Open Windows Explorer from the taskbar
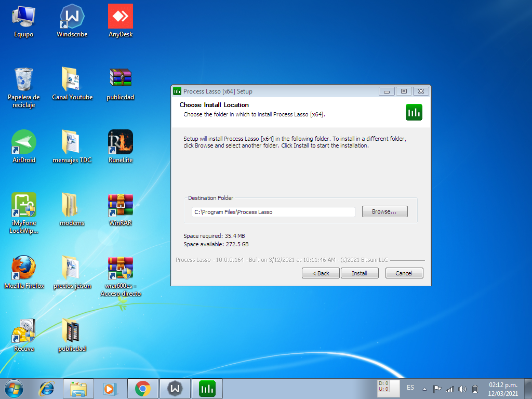532x399 pixels. coord(78,389)
